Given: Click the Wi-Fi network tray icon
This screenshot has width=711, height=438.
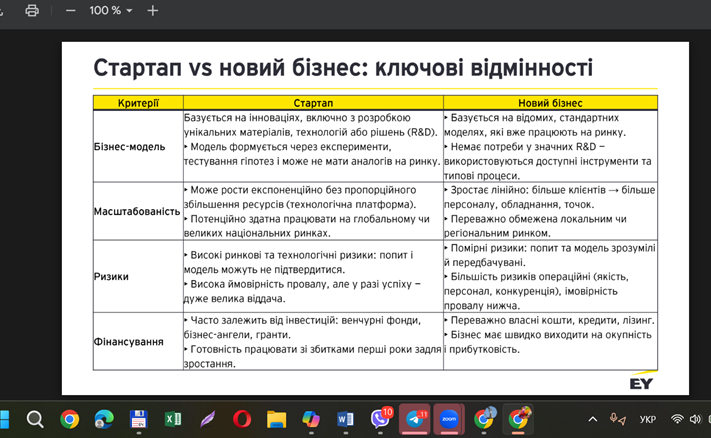Looking at the screenshot, I should pyautogui.click(x=678, y=419).
